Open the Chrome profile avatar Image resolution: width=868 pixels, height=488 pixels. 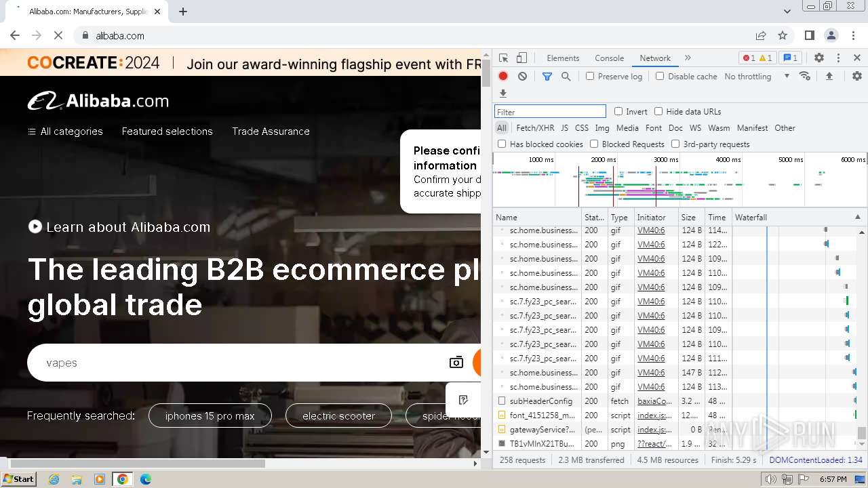pos(831,35)
